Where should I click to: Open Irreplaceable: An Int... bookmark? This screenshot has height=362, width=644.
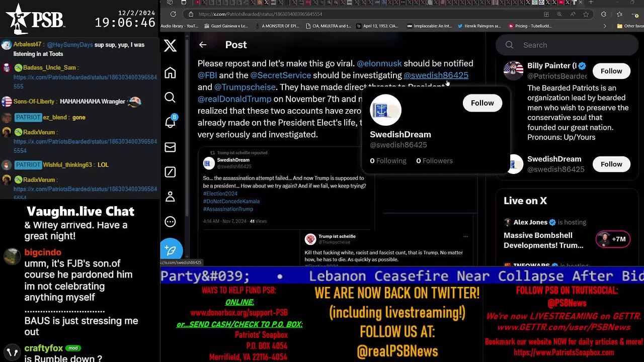tap(429, 26)
